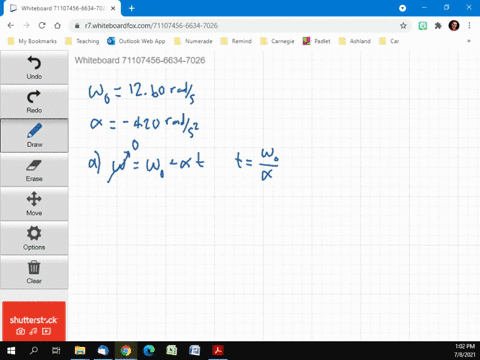Open the Options gear
The height and width of the screenshot is (360, 480).
34,238
